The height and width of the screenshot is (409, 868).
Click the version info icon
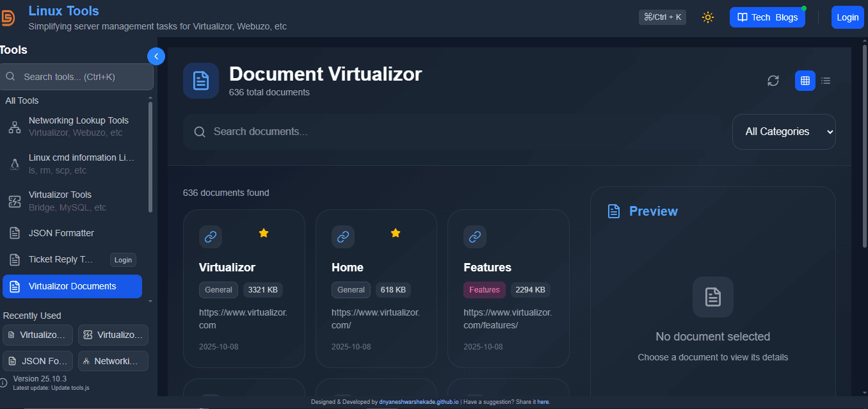(x=3, y=382)
